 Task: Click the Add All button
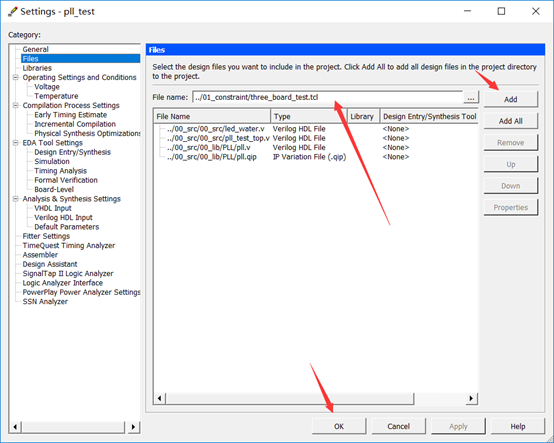[511, 121]
